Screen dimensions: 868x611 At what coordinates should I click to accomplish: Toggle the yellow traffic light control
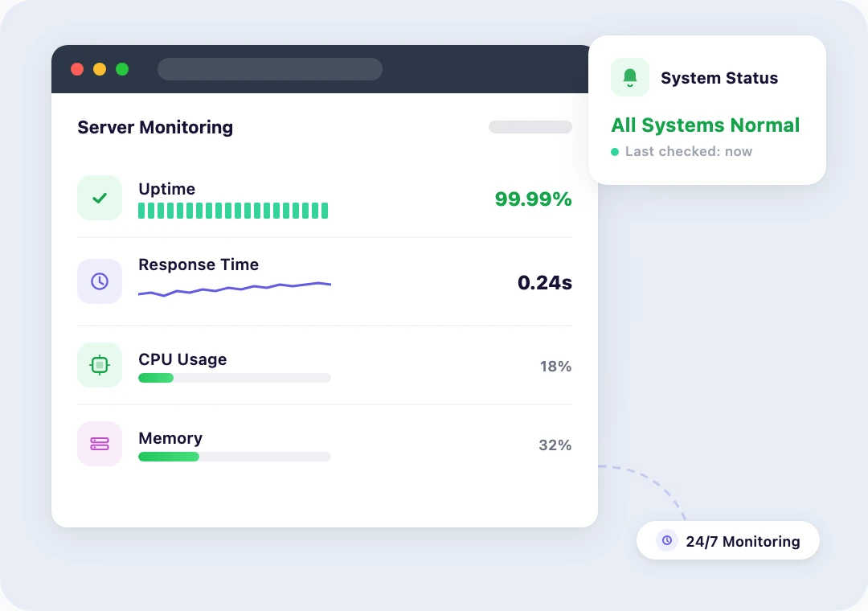coord(99,69)
